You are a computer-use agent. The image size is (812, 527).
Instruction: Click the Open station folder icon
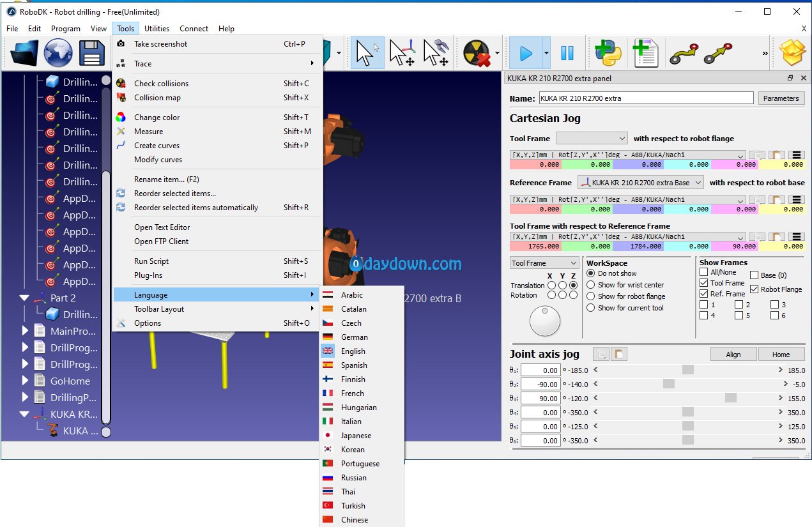(x=24, y=53)
